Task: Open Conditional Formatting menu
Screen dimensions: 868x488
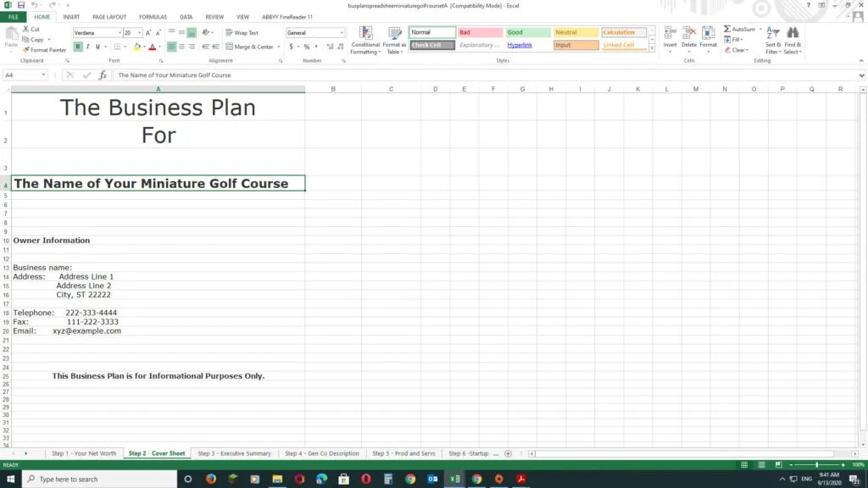Action: click(365, 41)
